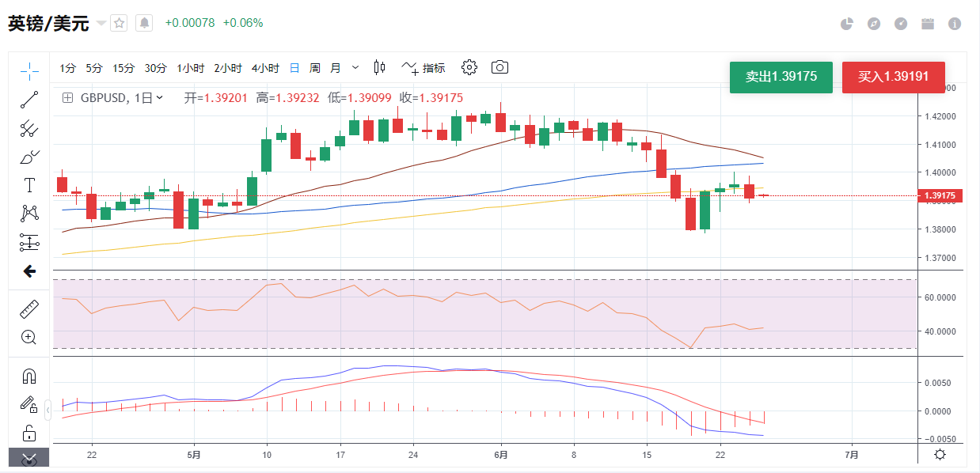This screenshot has height=473, width=980.
Task: Expand the dropdown arrow beside 英镑/美元 title
Action: (x=101, y=23)
